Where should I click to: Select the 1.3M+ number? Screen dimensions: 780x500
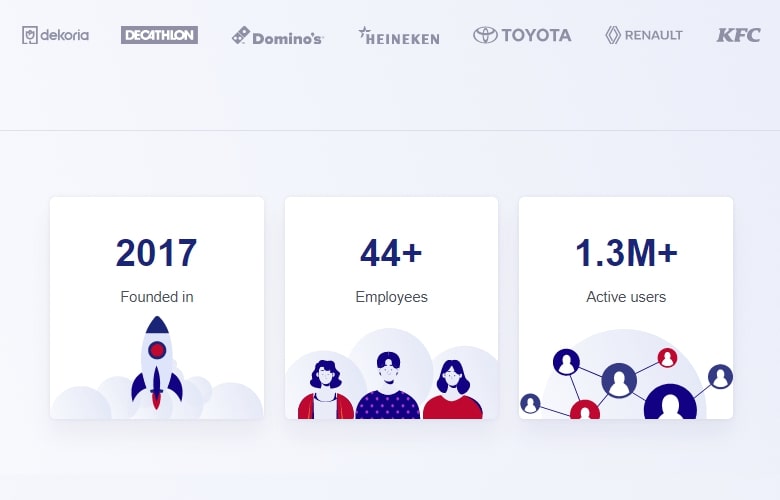[x=626, y=253]
